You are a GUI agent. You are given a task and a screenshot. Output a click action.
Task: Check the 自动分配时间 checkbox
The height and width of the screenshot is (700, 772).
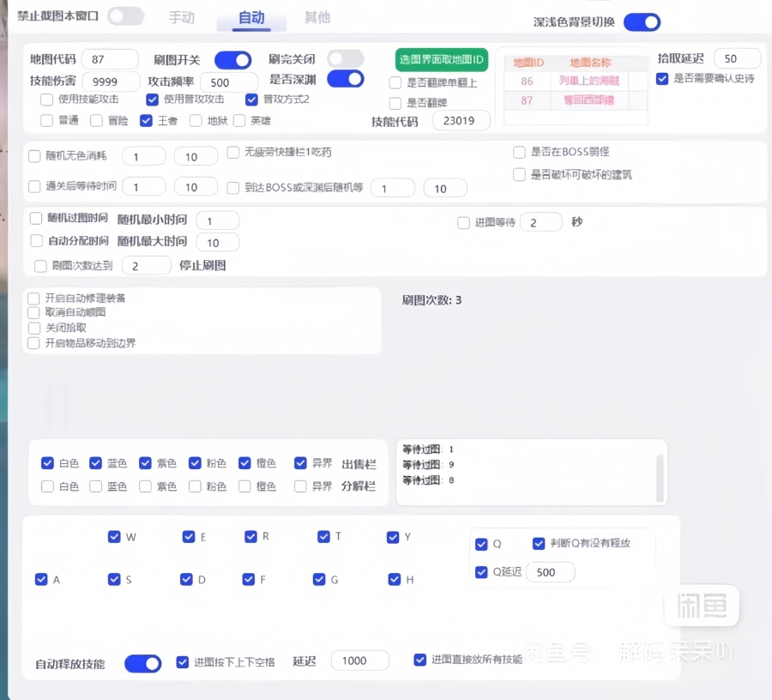pyautogui.click(x=36, y=241)
